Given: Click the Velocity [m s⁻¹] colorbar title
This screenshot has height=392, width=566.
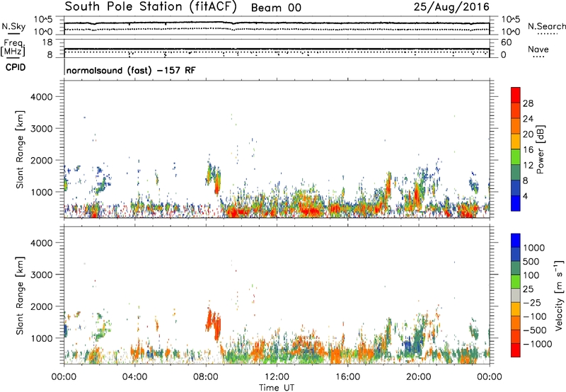Looking at the screenshot, I should click(559, 295).
